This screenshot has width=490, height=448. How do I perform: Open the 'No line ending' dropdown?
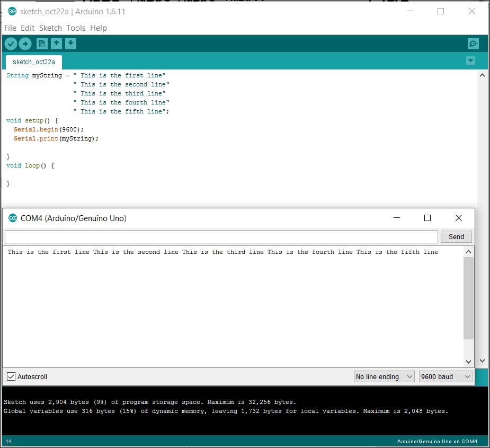[384, 376]
